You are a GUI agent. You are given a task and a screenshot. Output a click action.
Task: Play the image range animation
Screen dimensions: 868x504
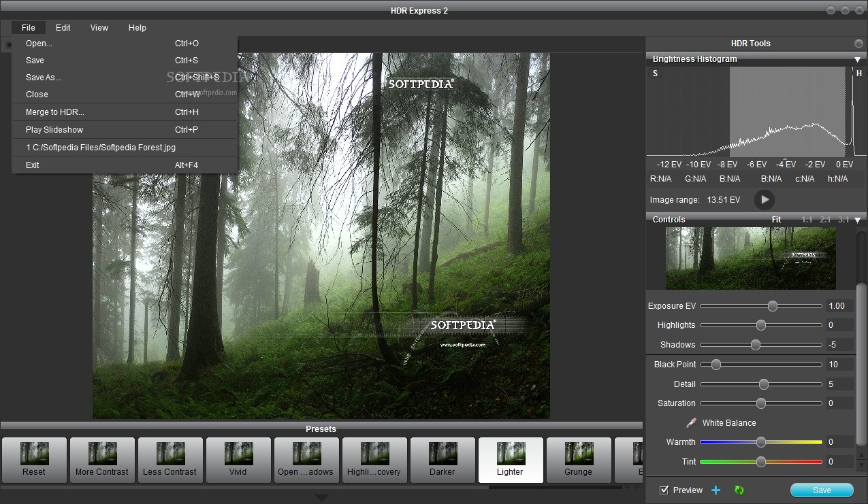tap(765, 200)
